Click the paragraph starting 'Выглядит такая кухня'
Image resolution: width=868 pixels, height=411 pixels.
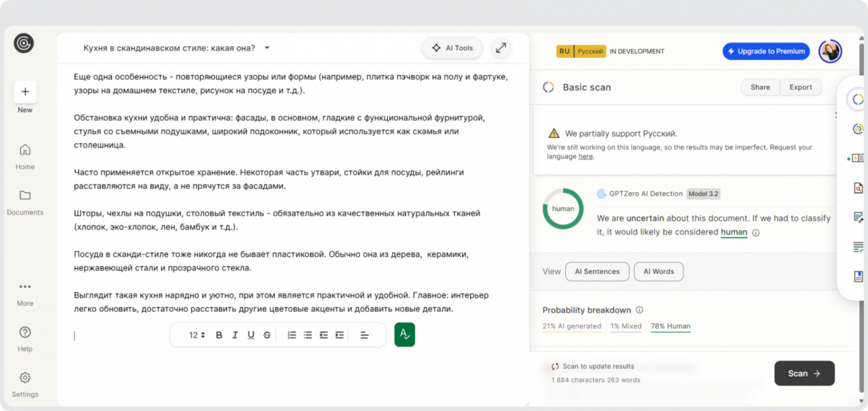pyautogui.click(x=281, y=302)
